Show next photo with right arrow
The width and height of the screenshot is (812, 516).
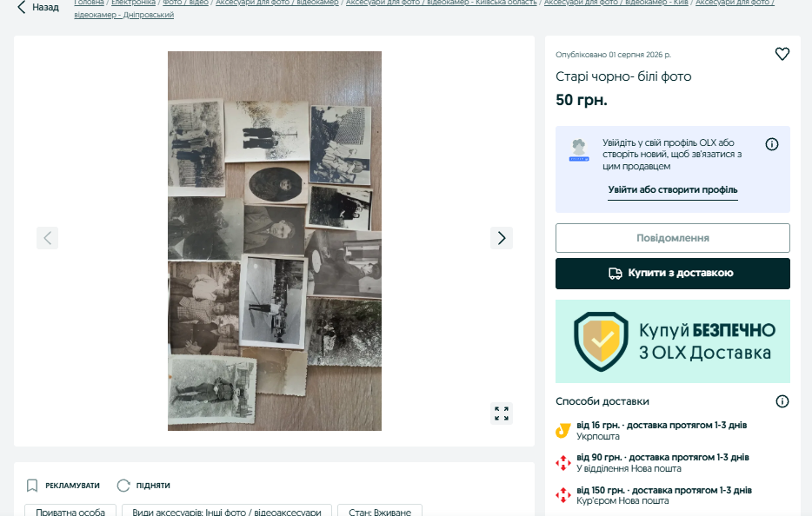click(x=502, y=238)
